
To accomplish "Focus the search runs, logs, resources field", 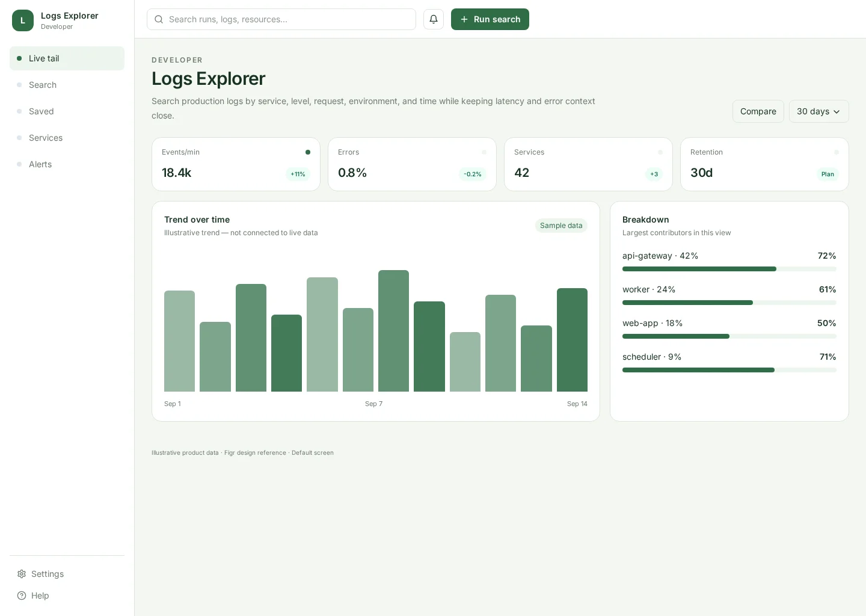I will (281, 19).
